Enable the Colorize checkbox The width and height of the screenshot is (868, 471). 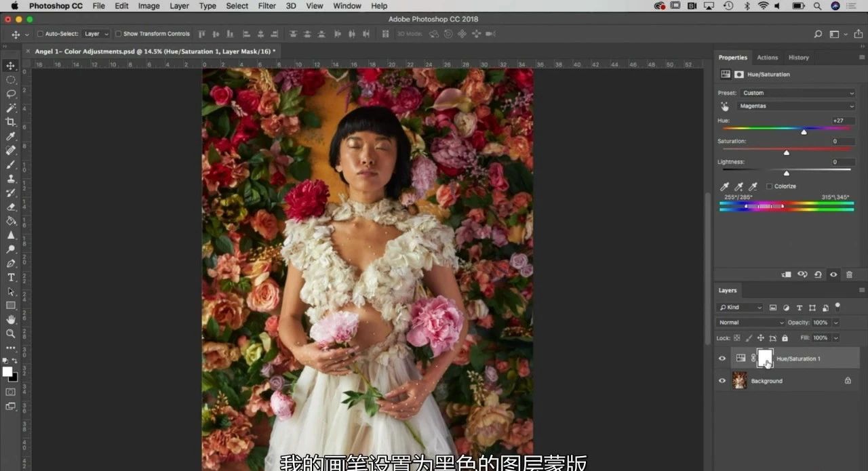point(770,186)
